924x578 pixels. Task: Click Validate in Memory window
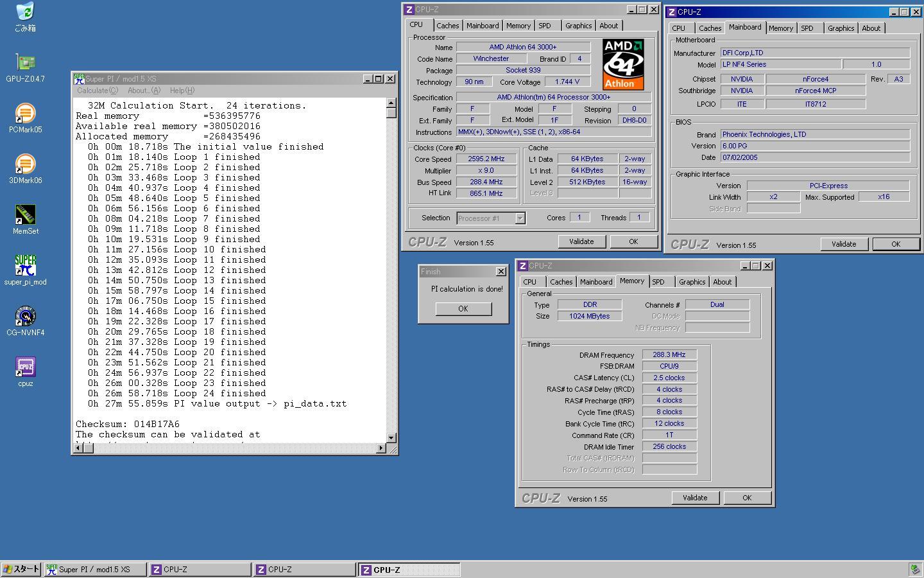(x=695, y=498)
